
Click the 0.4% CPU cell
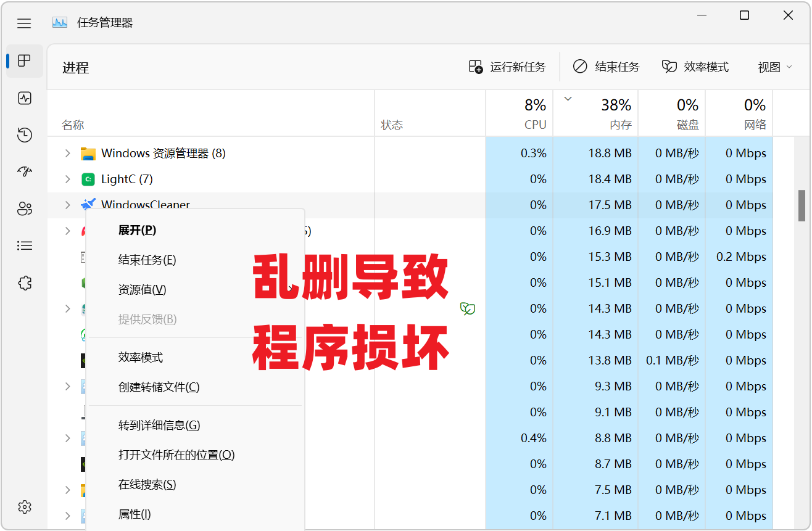tap(519, 438)
